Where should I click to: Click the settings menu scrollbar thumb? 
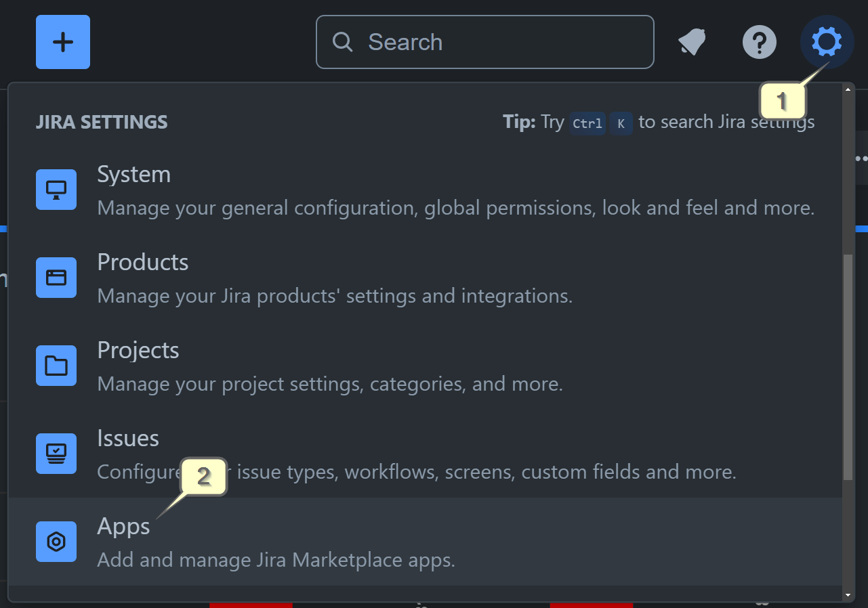(848, 366)
